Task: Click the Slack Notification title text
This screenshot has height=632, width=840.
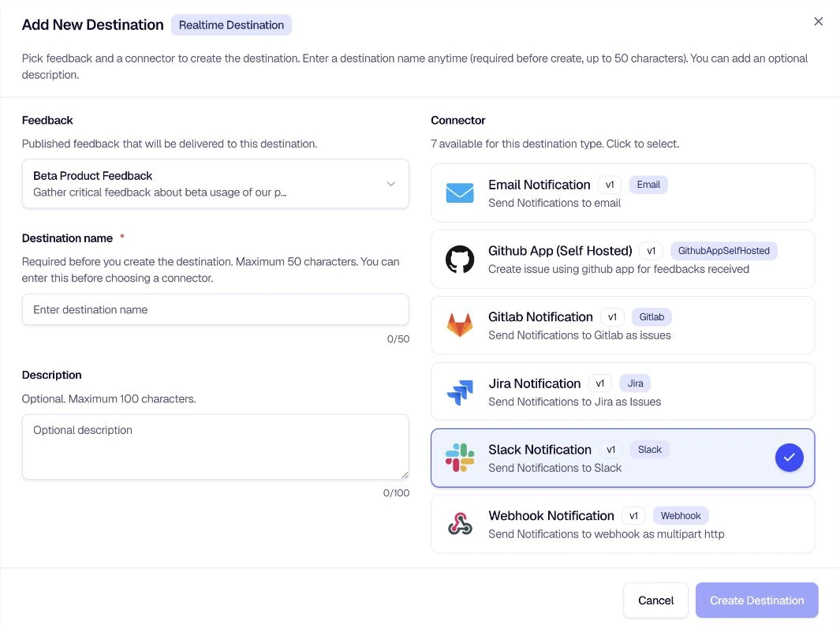Action: click(x=540, y=449)
